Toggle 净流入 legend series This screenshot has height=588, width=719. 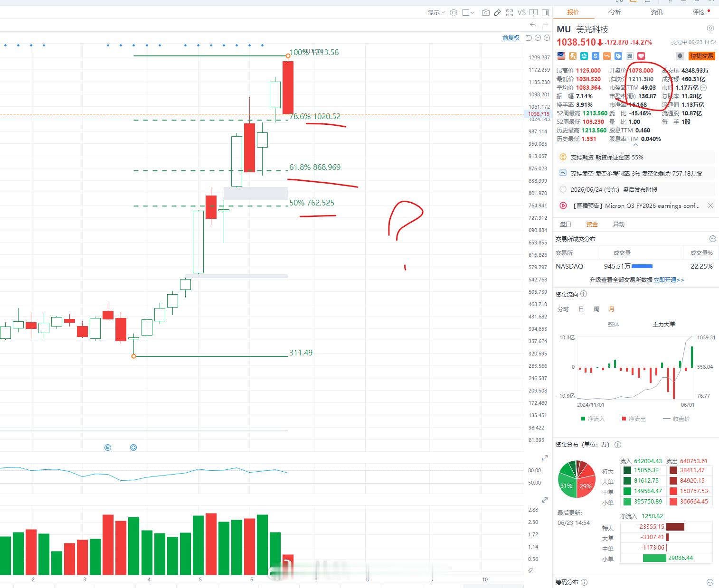click(593, 419)
